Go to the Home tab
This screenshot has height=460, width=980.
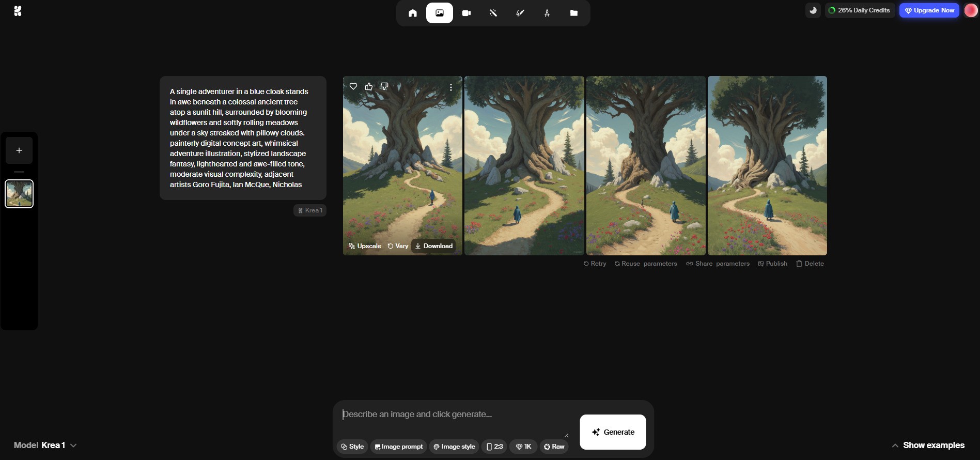tap(412, 13)
